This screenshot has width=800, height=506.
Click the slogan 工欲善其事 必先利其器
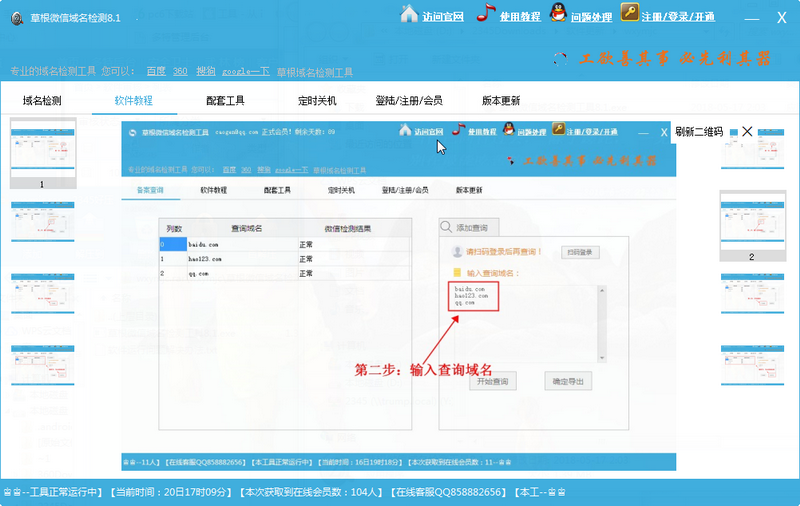point(674,59)
